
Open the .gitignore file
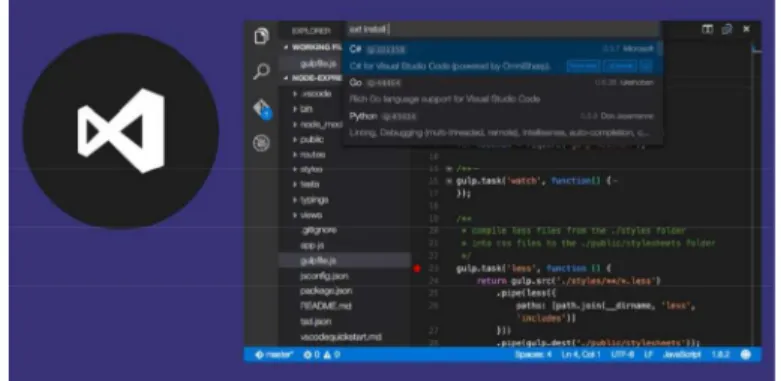318,230
